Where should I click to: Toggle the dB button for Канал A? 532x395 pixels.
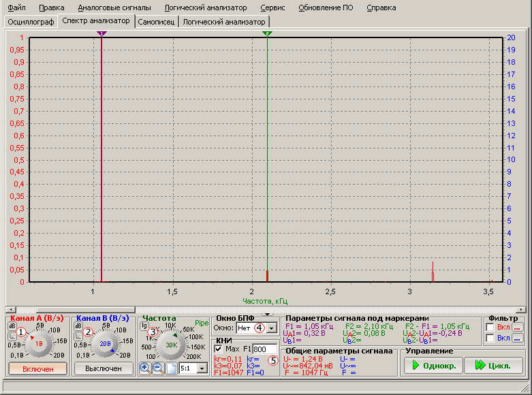[13, 326]
